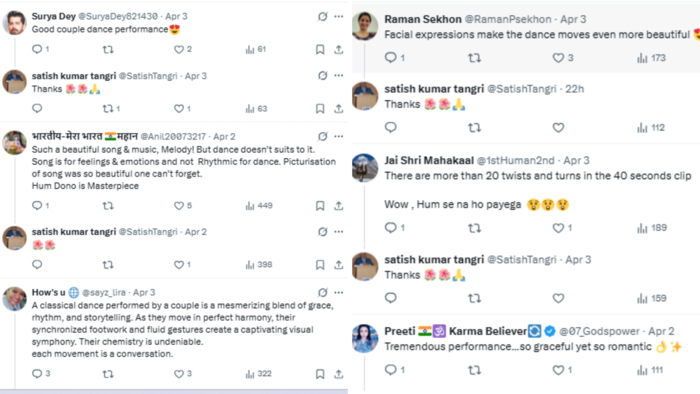Open Jai Shri Mahakaal's profile name

coord(429,160)
